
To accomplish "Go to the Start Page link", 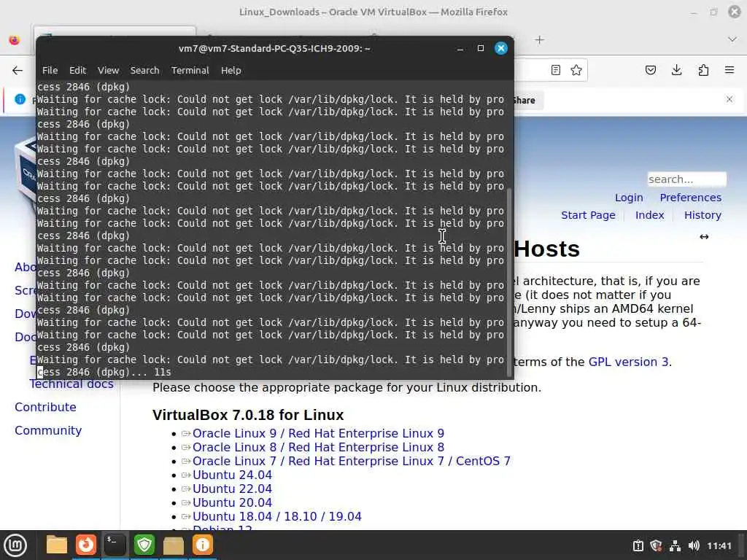I will [588, 215].
